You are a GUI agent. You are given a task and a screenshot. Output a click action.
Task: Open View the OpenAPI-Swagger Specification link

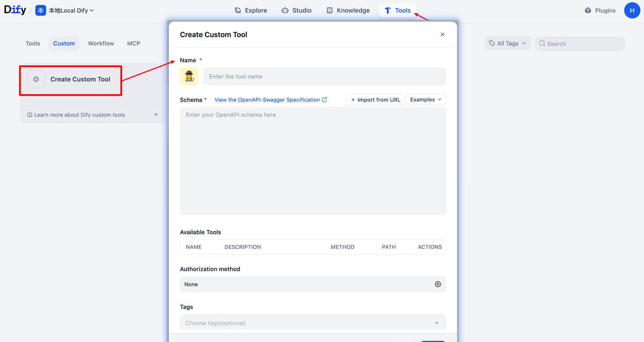(x=270, y=100)
